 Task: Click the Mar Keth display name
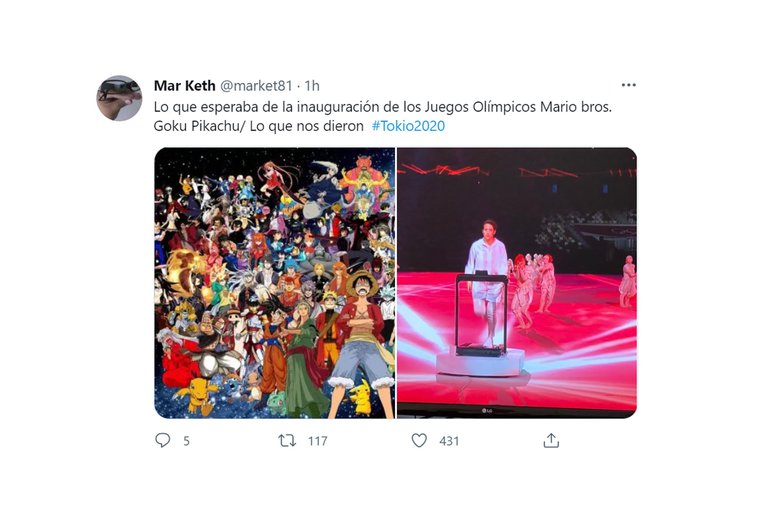[184, 86]
